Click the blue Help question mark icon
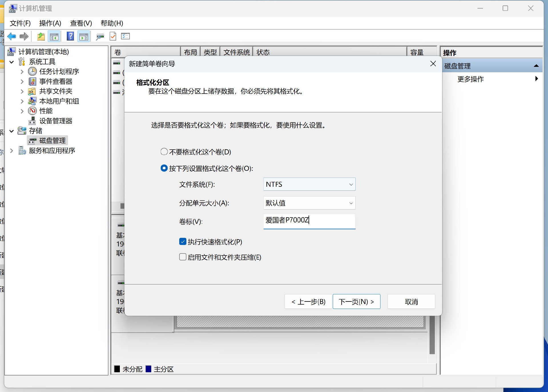 tap(70, 36)
